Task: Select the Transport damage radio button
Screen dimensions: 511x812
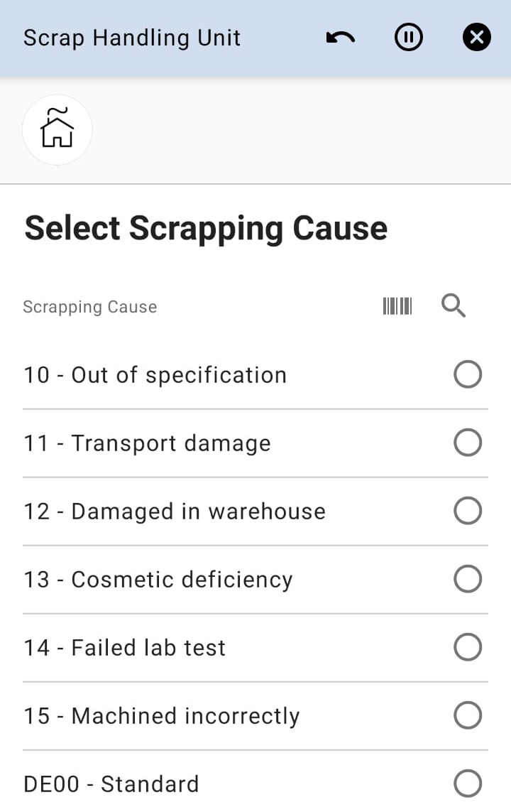Action: (468, 443)
